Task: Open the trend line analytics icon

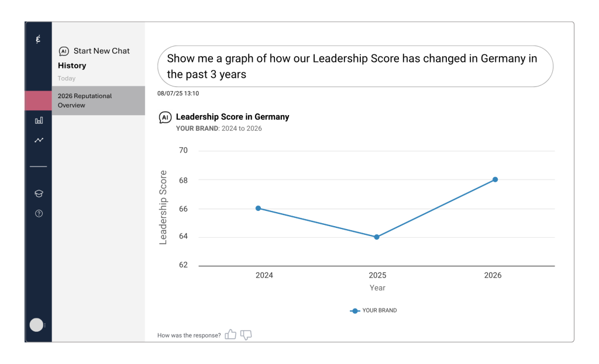Action: pos(39,140)
